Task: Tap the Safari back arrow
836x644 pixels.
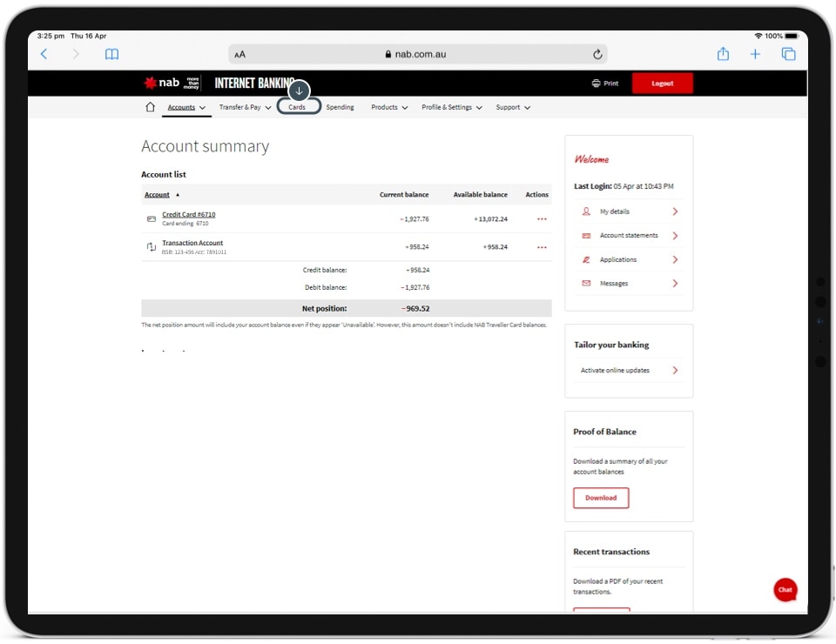Action: click(44, 54)
